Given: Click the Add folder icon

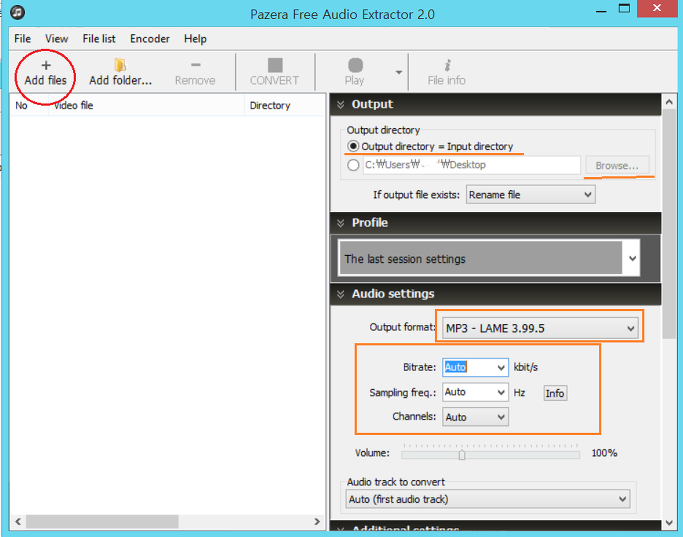Looking at the screenshot, I should tap(120, 65).
